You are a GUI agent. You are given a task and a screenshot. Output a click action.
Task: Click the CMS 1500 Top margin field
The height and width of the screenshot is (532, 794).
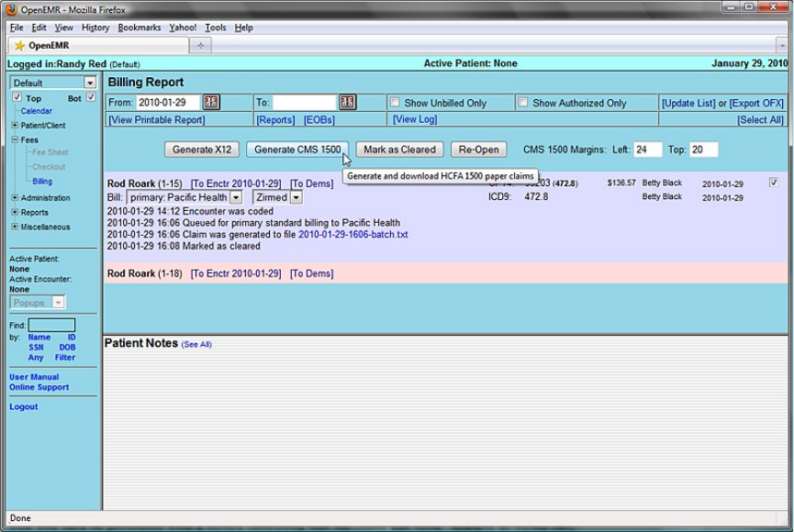[x=704, y=150]
